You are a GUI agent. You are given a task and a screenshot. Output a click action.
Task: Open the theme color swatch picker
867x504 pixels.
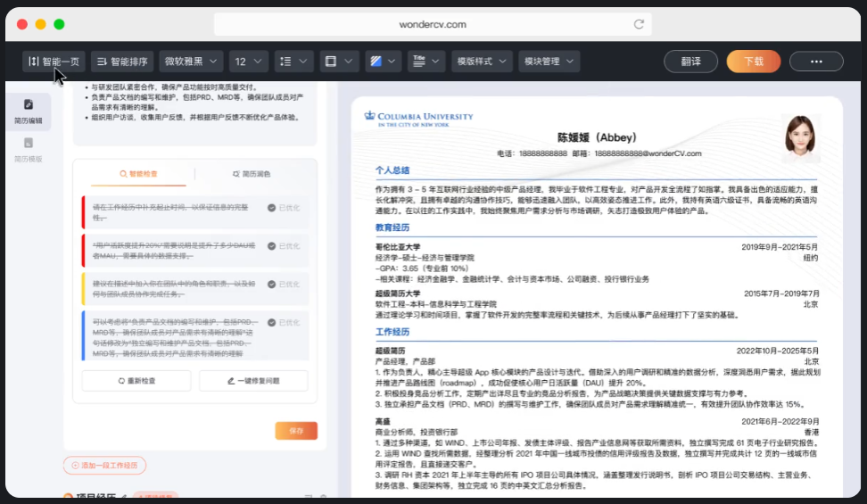click(x=384, y=62)
